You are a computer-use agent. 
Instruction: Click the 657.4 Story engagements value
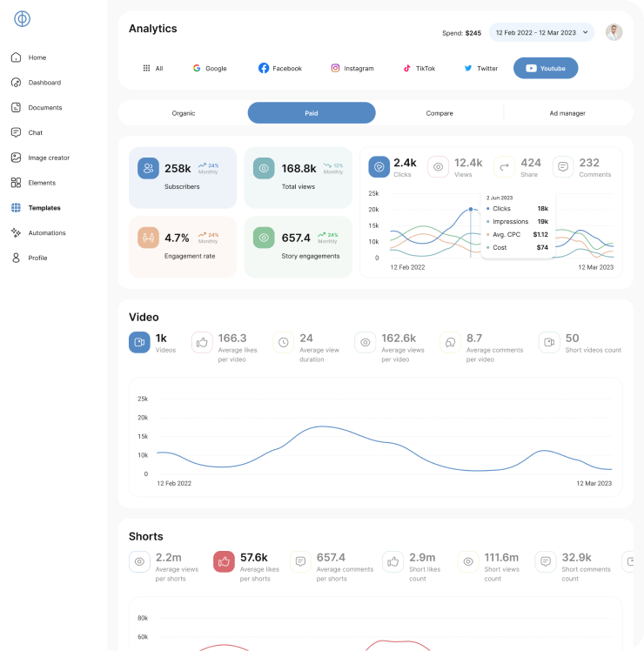296,238
